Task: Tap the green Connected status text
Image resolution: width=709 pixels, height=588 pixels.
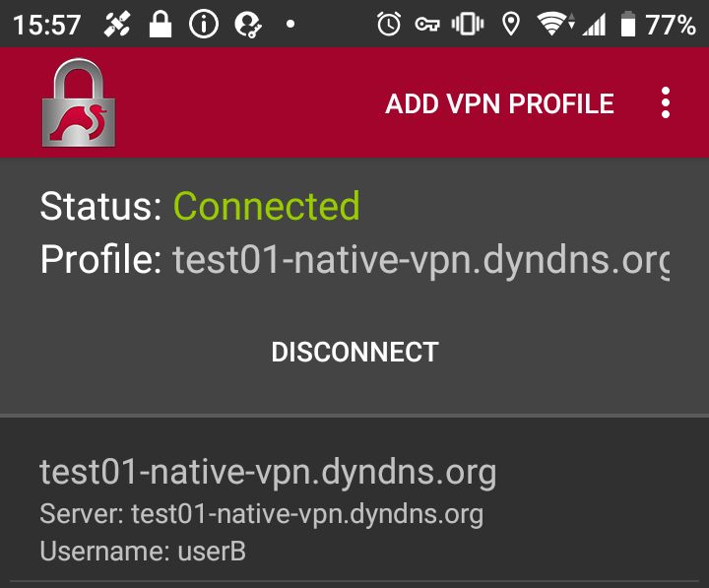Action: (x=266, y=207)
